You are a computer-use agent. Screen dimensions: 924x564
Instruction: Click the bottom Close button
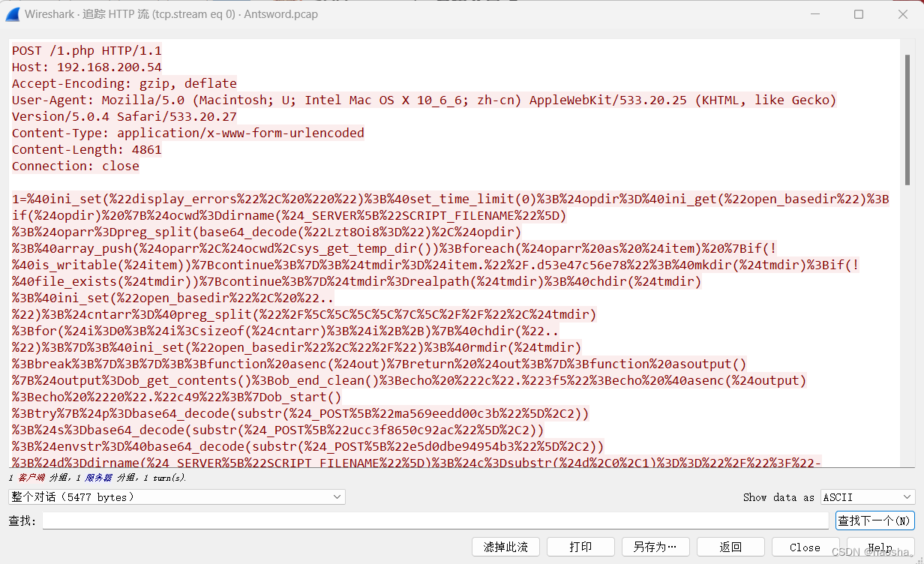(x=805, y=547)
